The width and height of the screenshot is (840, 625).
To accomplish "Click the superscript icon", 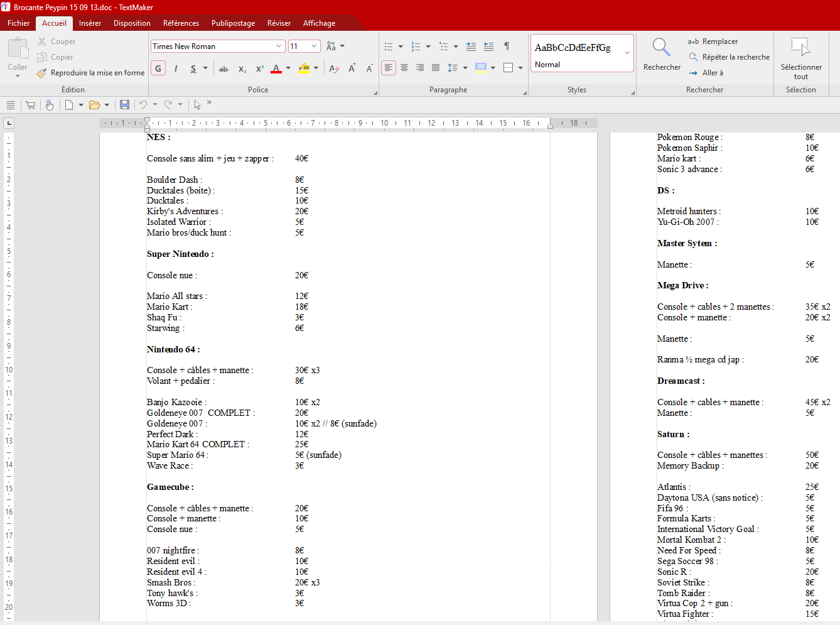I will coord(259,68).
